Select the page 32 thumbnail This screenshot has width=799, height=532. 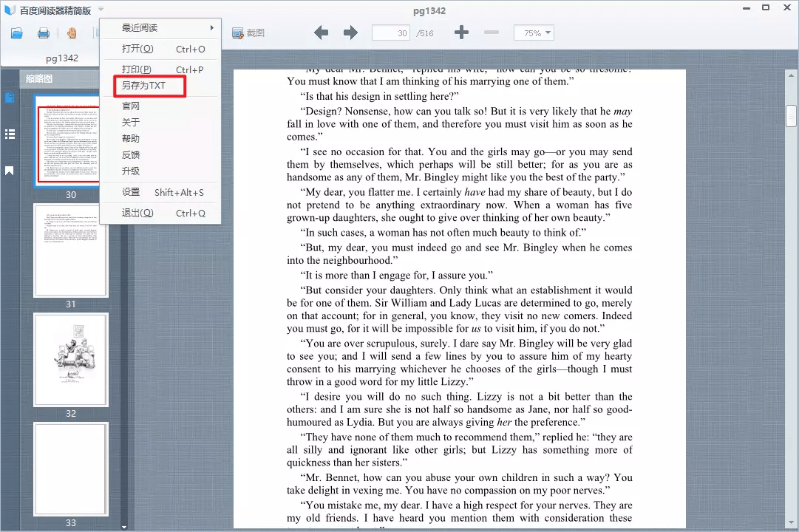click(x=71, y=359)
